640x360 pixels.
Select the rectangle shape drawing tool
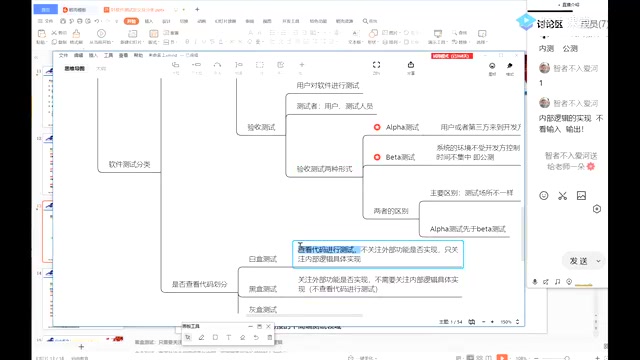tap(215, 338)
